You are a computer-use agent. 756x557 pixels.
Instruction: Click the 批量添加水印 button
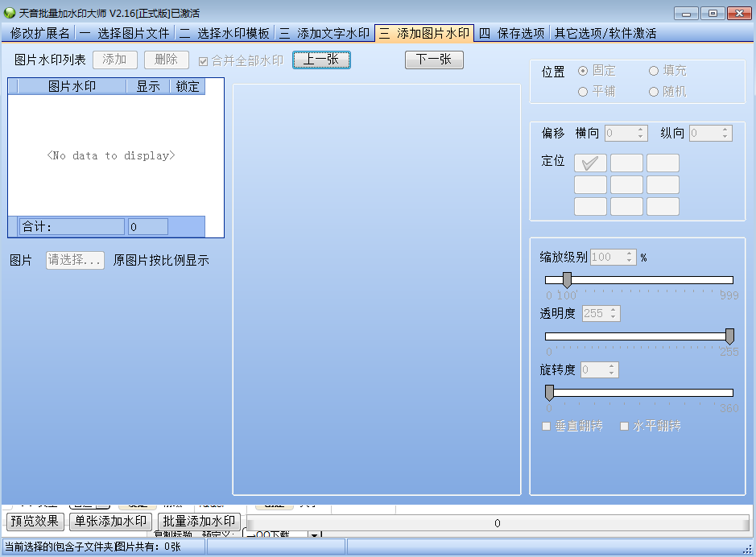point(199,521)
